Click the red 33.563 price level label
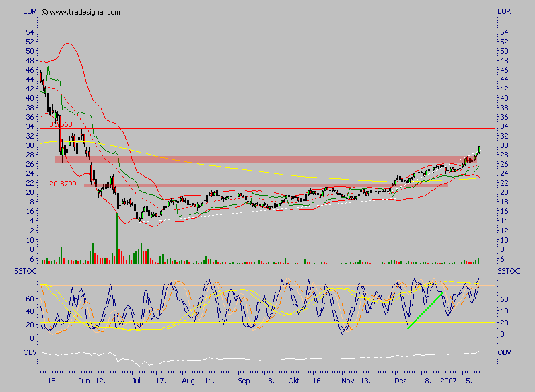The width and height of the screenshot is (535, 392). click(61, 125)
